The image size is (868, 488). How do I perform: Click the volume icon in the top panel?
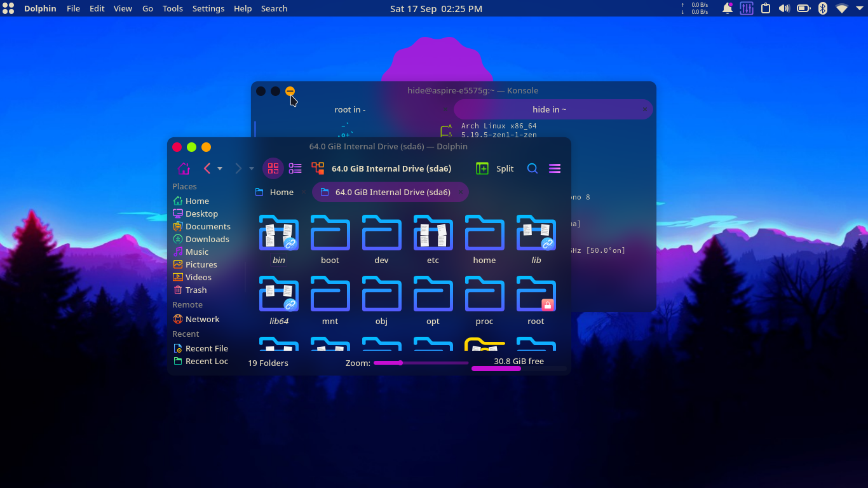[x=783, y=8]
